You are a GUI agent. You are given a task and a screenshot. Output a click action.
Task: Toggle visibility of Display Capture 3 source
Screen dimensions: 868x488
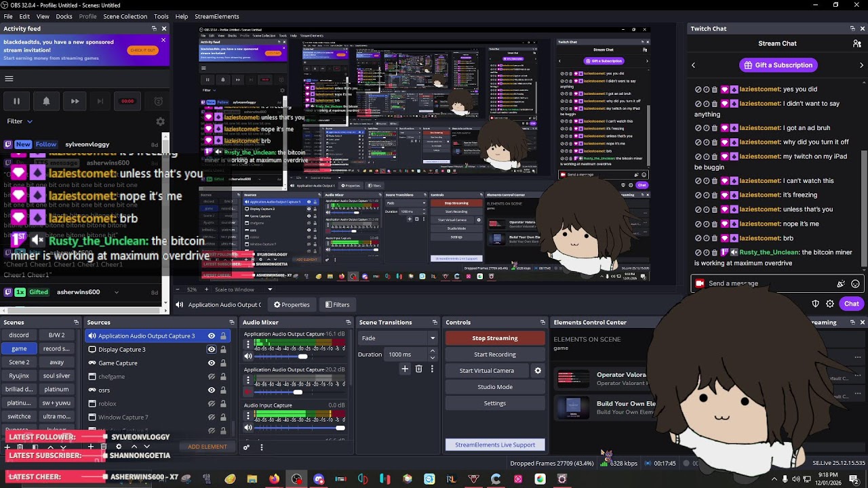[212, 349]
